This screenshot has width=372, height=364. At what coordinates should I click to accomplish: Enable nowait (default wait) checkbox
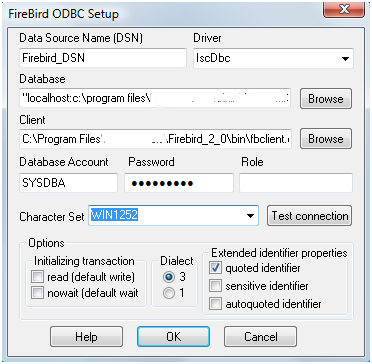pos(37,293)
